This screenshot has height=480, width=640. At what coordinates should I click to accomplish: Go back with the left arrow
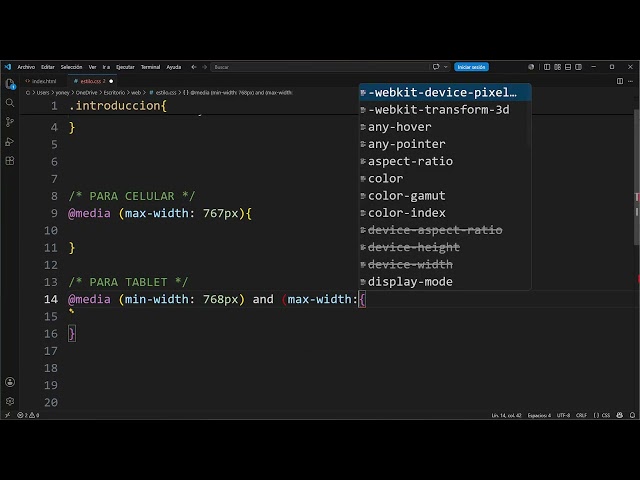click(x=194, y=67)
